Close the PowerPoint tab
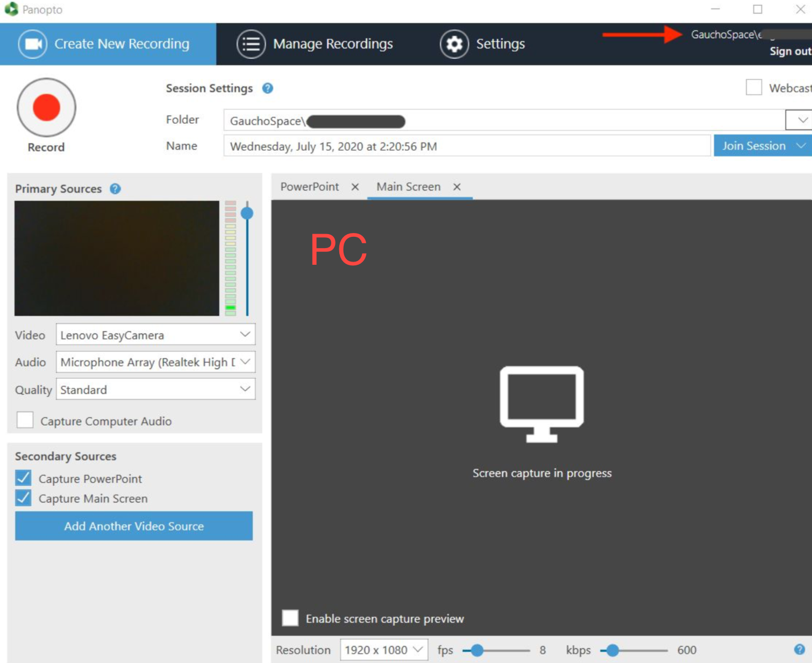Viewport: 812px width, 663px height. click(x=355, y=187)
